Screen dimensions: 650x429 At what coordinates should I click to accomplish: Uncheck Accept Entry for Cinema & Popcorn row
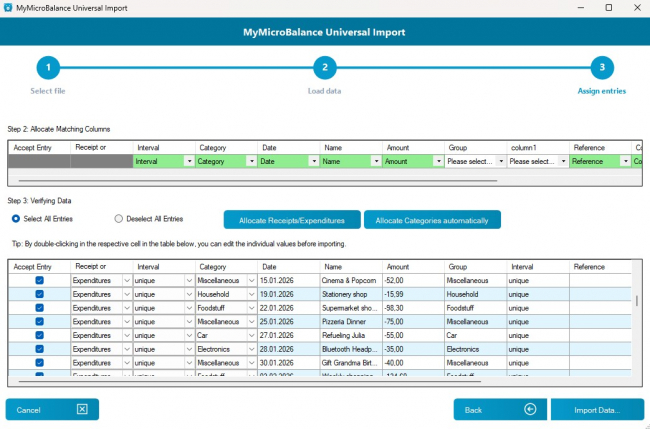[39, 281]
